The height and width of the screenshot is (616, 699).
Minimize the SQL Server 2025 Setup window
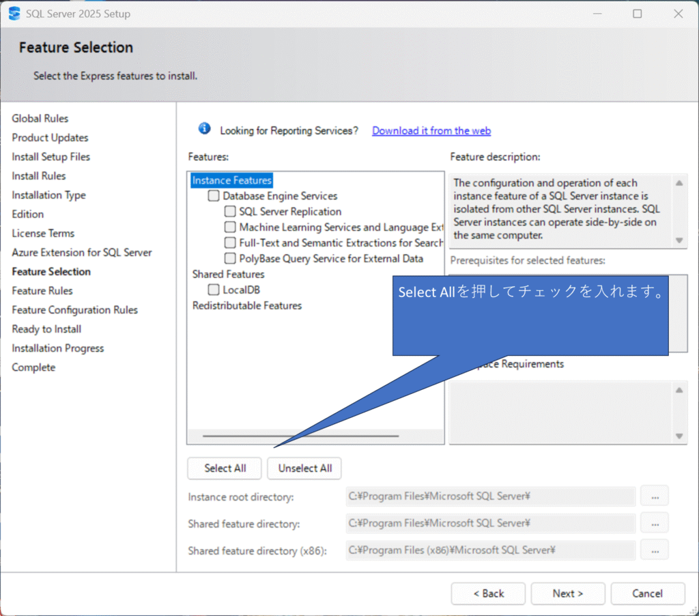point(597,14)
